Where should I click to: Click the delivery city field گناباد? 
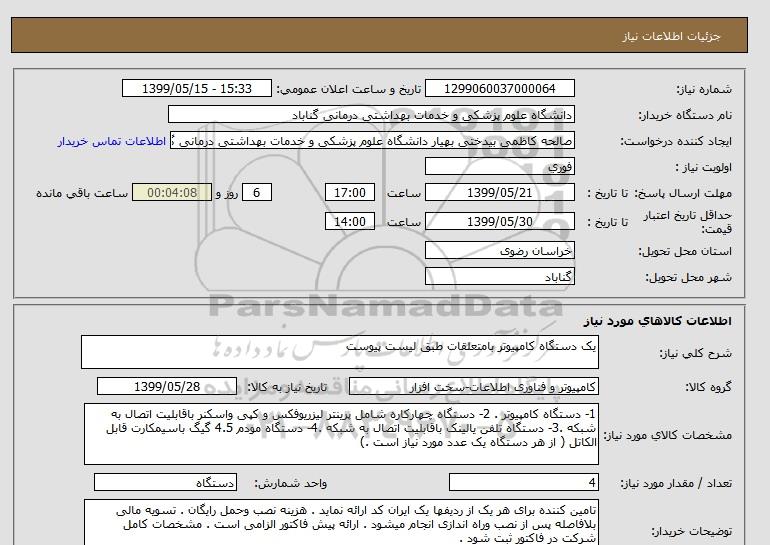pyautogui.click(x=499, y=276)
